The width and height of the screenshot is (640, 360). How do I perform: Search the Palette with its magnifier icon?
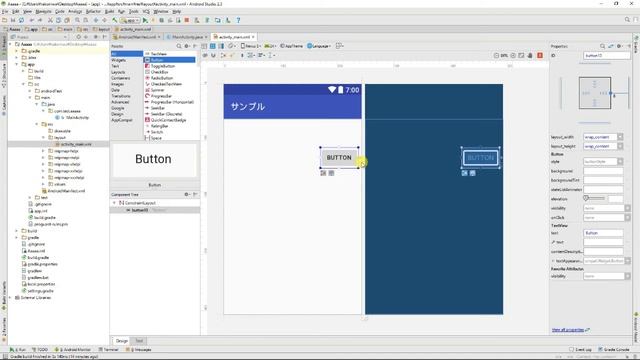pyautogui.click(x=179, y=46)
